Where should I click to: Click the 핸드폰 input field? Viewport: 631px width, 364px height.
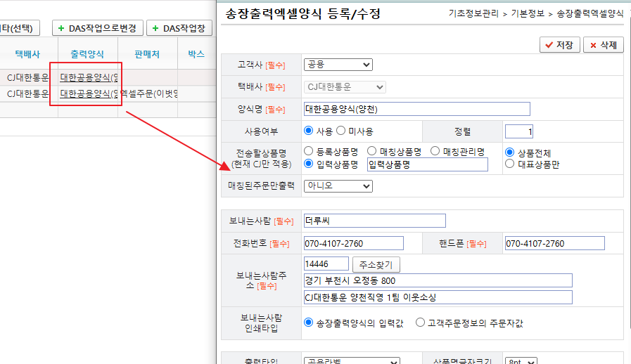[x=555, y=243]
